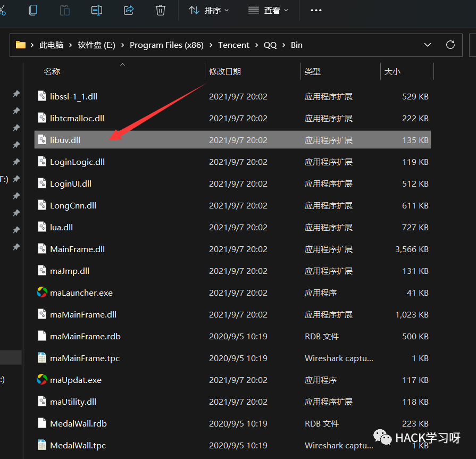Screen dimensions: 476x459
Task: Select maUtility.dll file
Action: 232,402
